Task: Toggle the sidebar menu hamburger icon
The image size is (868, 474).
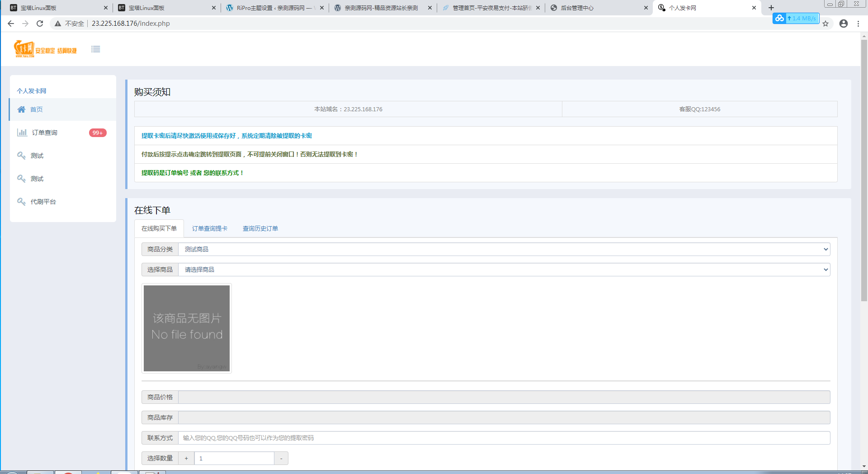Action: (95, 49)
